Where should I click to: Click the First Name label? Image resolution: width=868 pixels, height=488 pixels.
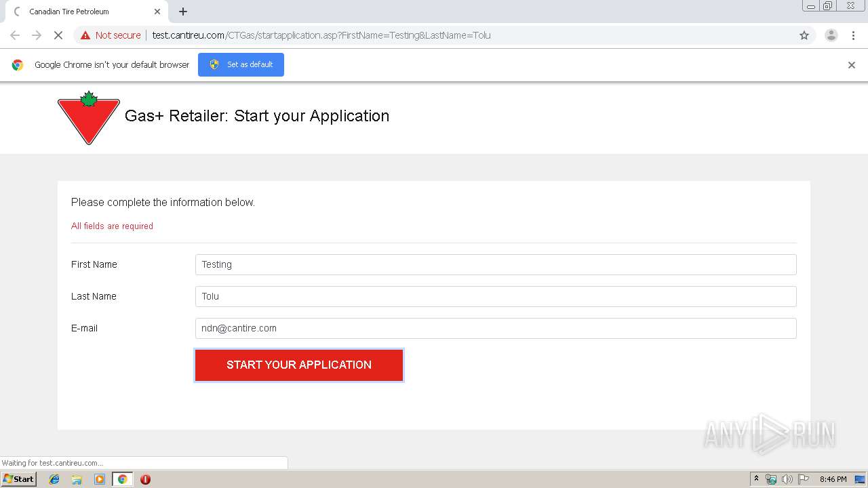[x=94, y=264]
